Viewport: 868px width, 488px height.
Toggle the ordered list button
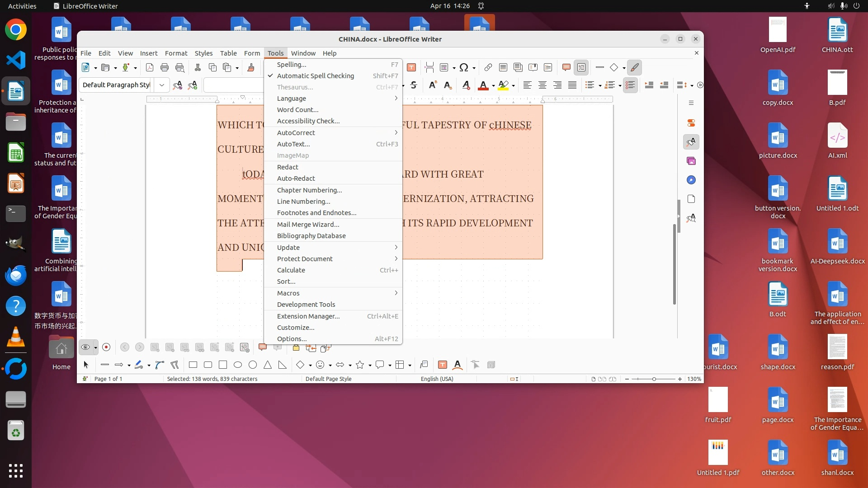[610, 85]
